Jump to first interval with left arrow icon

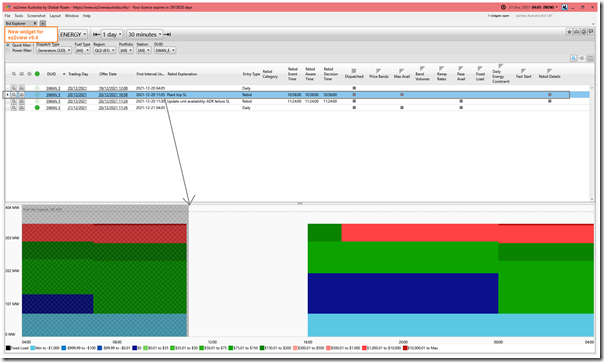pyautogui.click(x=96, y=35)
